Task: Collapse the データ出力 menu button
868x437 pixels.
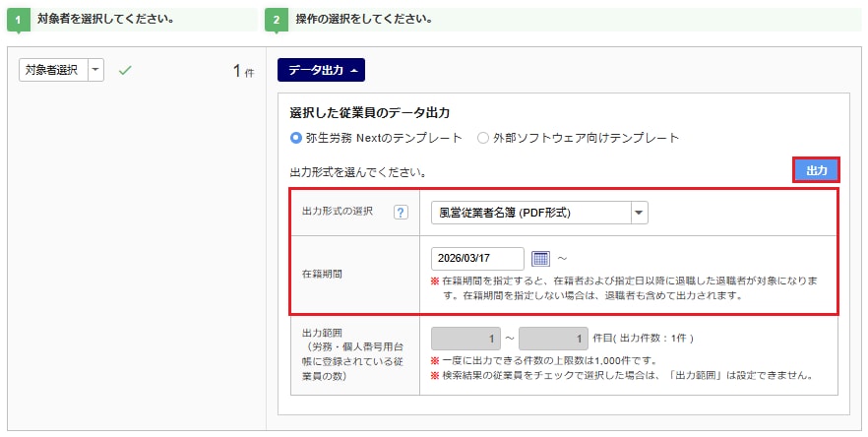Action: pyautogui.click(x=321, y=70)
